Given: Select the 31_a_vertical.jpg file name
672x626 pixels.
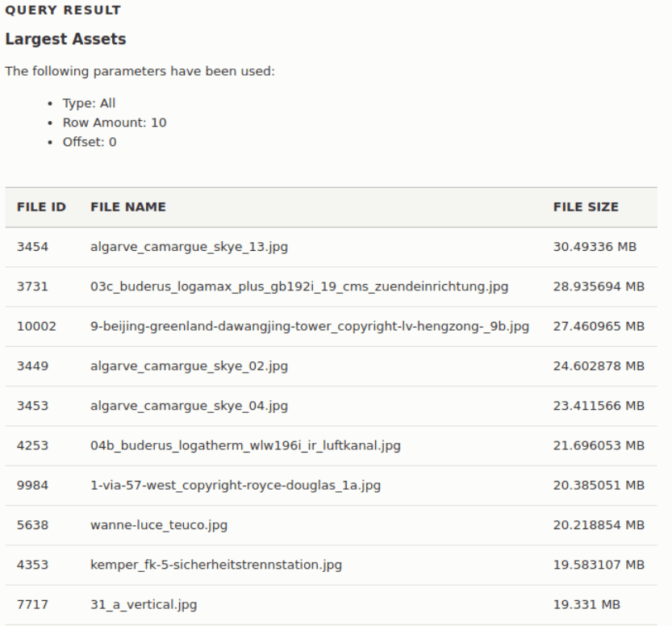Looking at the screenshot, I should click(144, 604).
